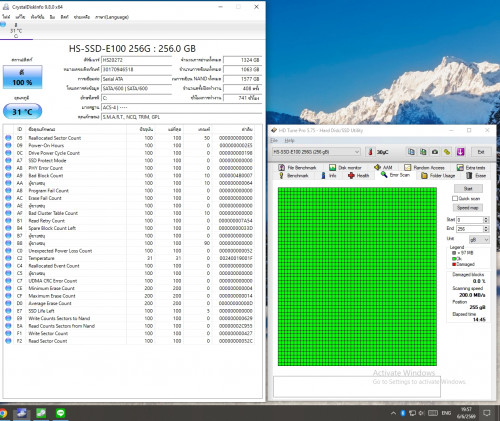This screenshot has width=500, height=421.
Task: Click the Bad Block Count row
Action: coord(129,176)
